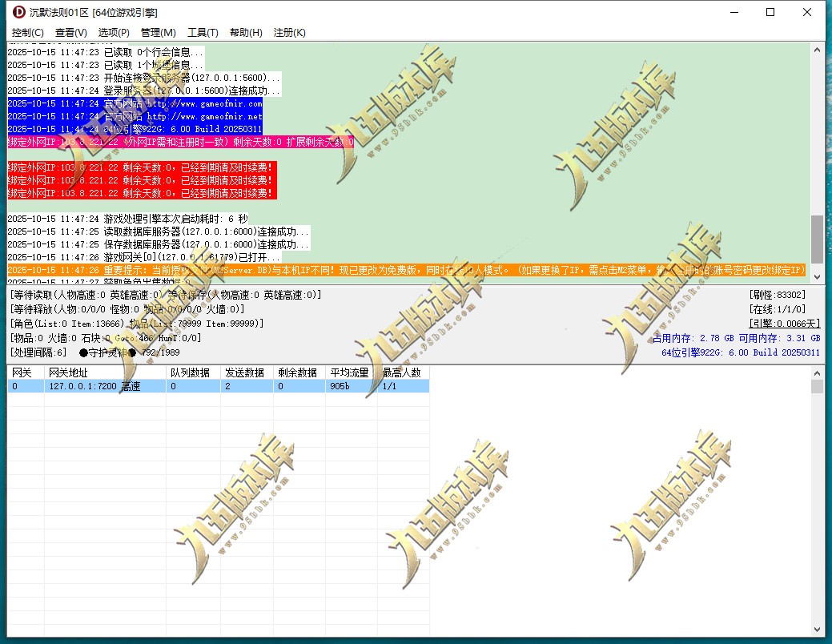Click log scrollbar down arrow

817,276
